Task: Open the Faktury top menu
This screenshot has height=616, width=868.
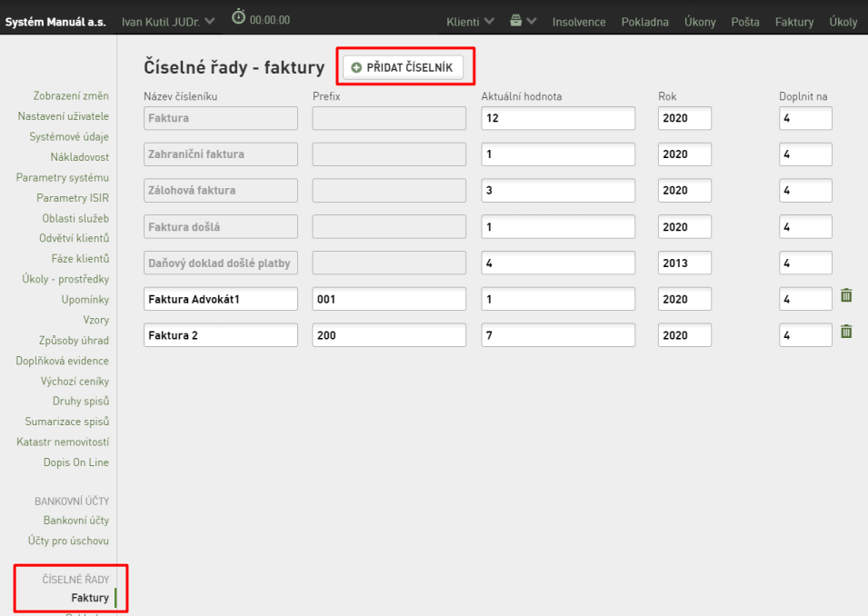Action: pyautogui.click(x=793, y=22)
